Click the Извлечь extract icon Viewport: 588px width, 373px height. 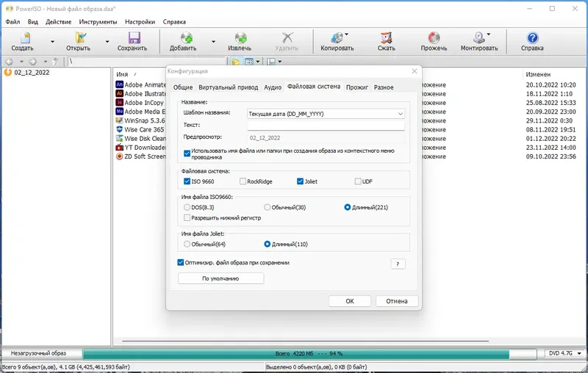click(x=241, y=38)
